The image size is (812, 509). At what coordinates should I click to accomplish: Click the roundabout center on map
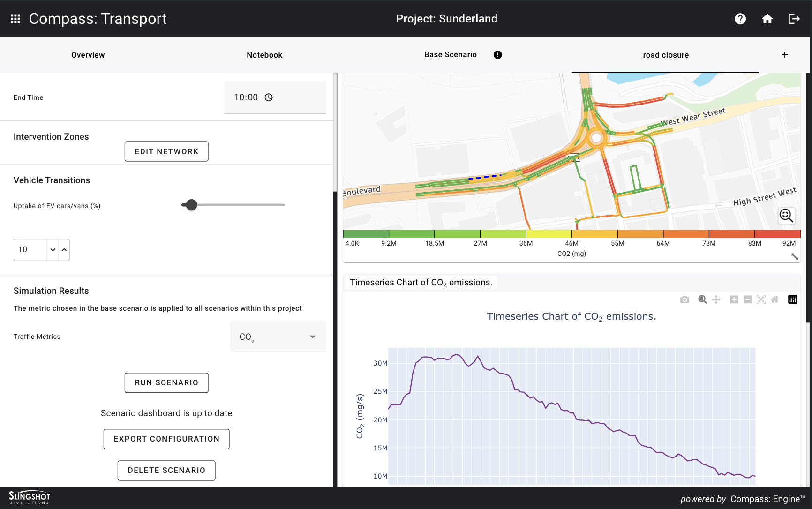coord(596,138)
